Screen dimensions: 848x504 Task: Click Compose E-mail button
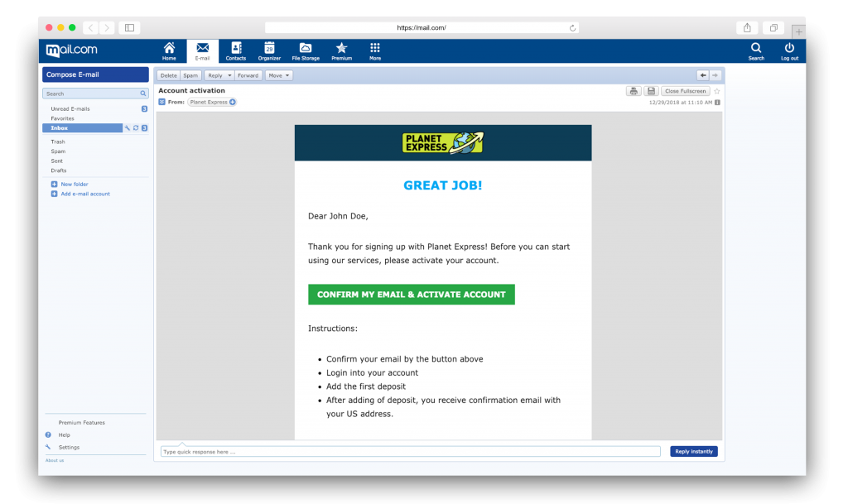95,74
